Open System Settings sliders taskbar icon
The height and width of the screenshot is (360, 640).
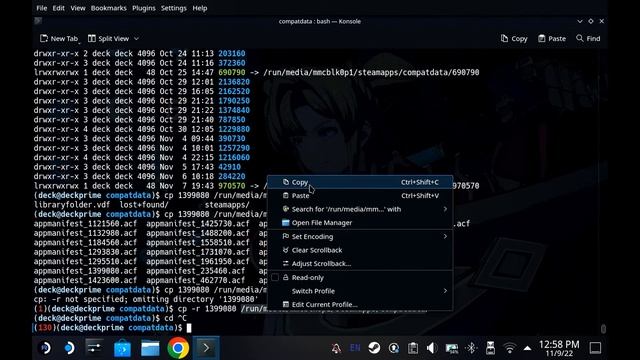(94, 348)
